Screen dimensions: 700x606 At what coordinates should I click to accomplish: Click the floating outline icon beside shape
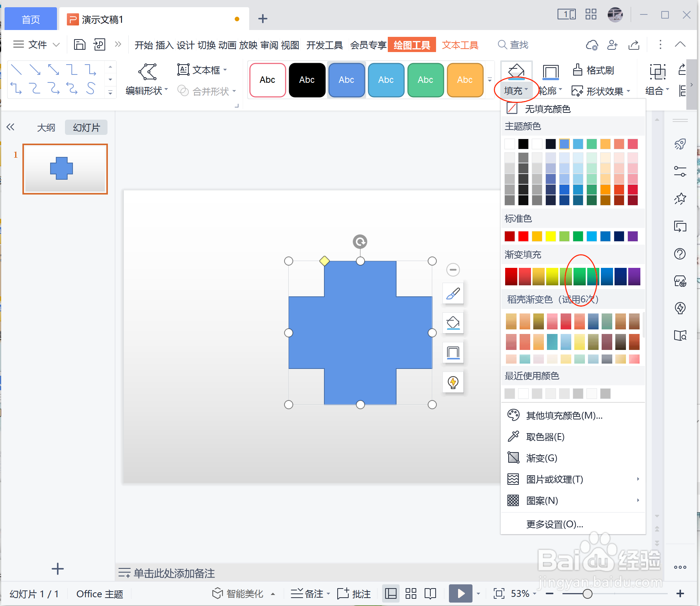click(x=453, y=353)
